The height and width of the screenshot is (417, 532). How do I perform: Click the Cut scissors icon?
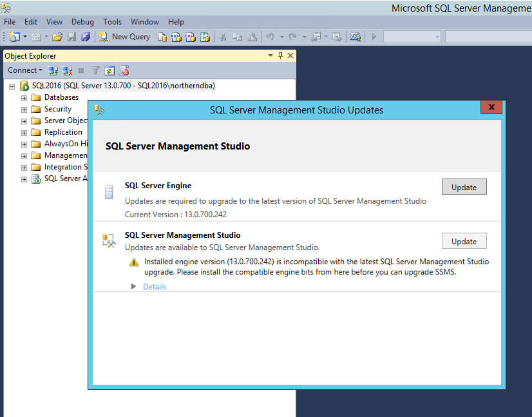(x=223, y=37)
